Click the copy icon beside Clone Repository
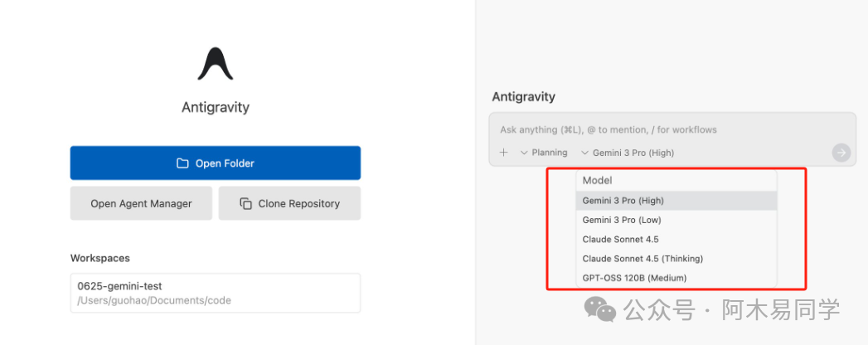 point(245,203)
